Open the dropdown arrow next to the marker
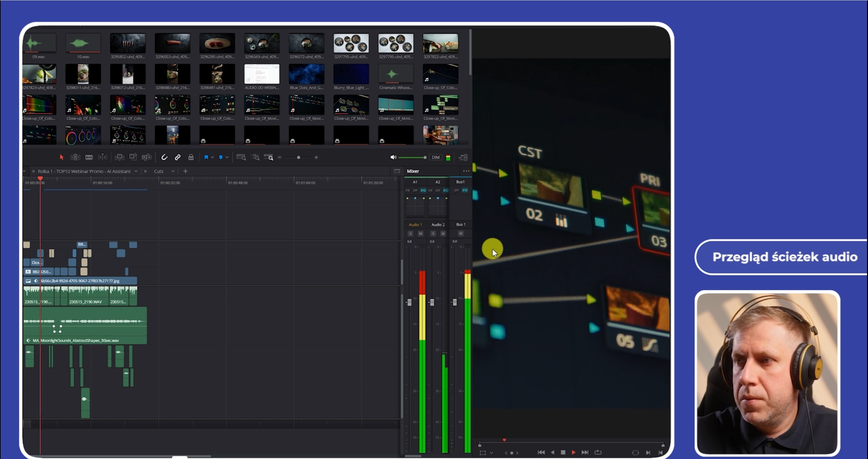Viewport: 868px width, 459px height. click(x=227, y=157)
